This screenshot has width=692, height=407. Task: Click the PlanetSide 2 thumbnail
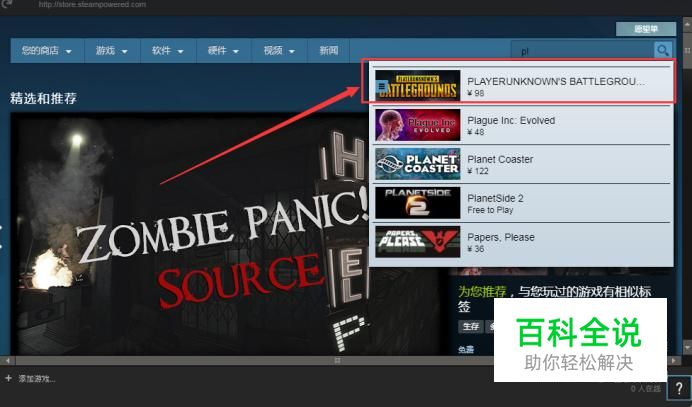coord(417,203)
